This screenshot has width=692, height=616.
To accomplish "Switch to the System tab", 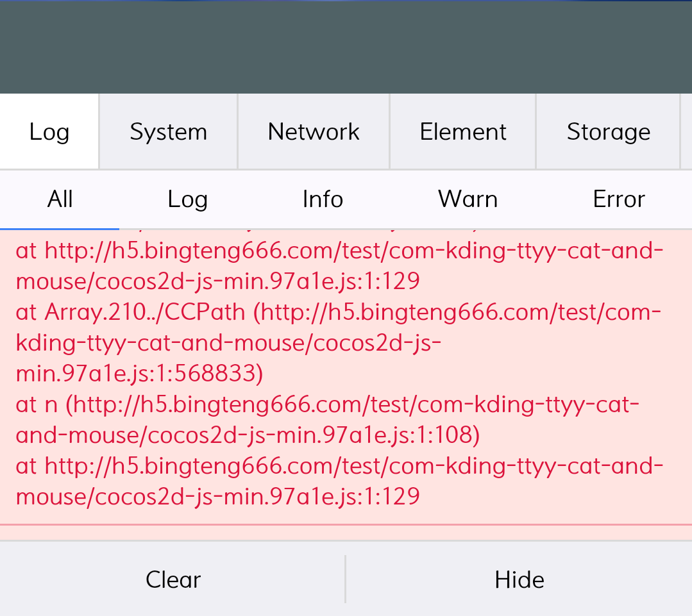I will click(x=168, y=132).
